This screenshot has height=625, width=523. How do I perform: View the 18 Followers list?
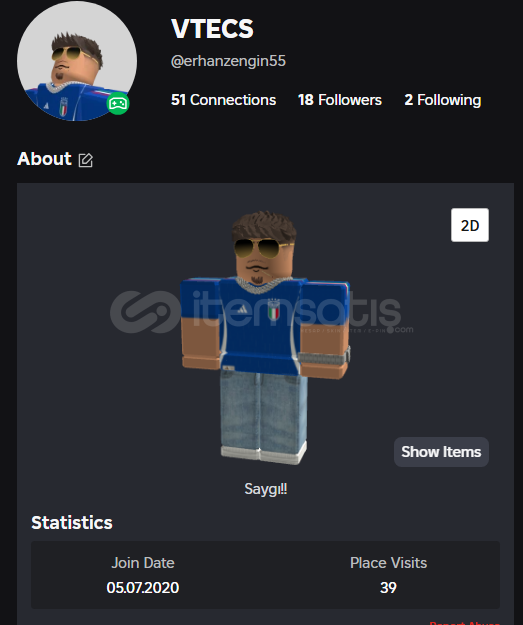pyautogui.click(x=340, y=100)
